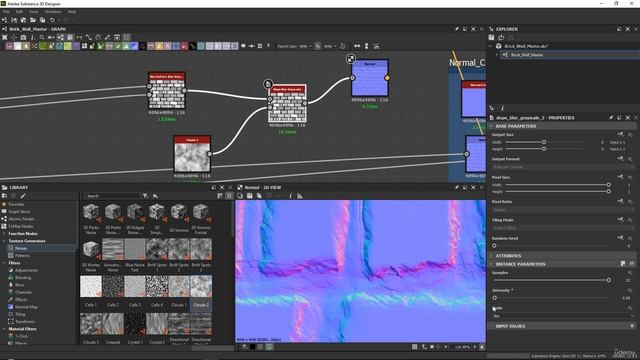
Task: Click the filter funnel icon in Library
Action: click(145, 196)
